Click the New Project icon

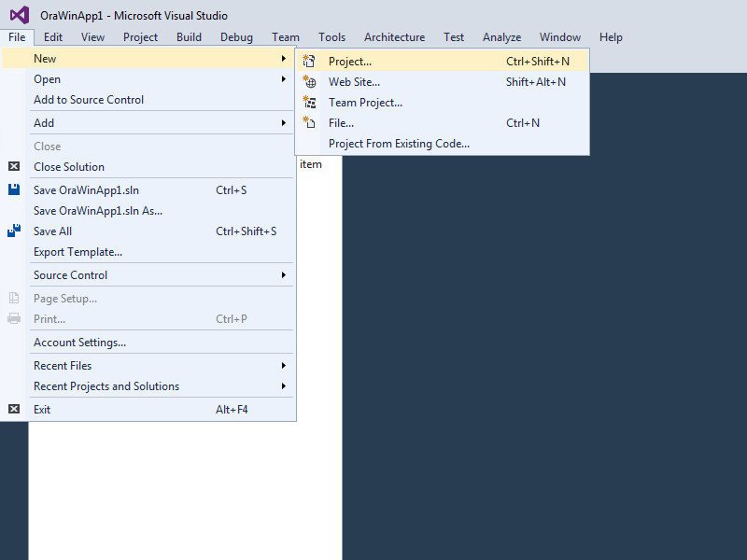pos(310,62)
